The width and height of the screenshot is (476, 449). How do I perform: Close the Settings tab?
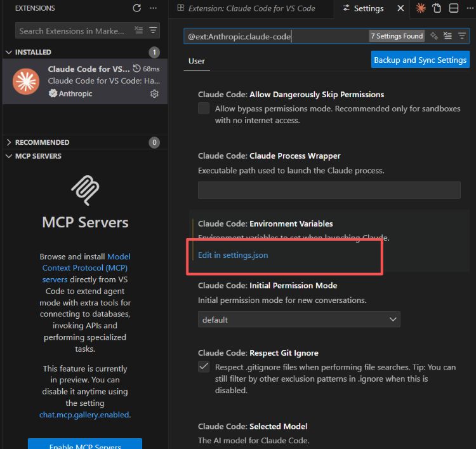pos(400,8)
